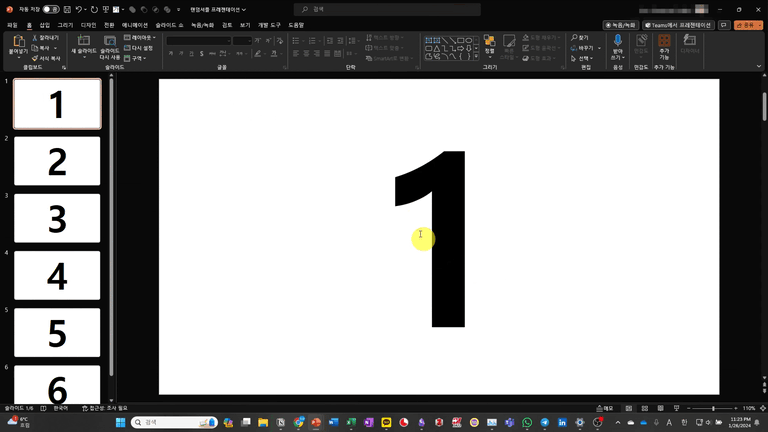Click 다시 설정 (Reset) button
The width and height of the screenshot is (768, 432).
(139, 48)
